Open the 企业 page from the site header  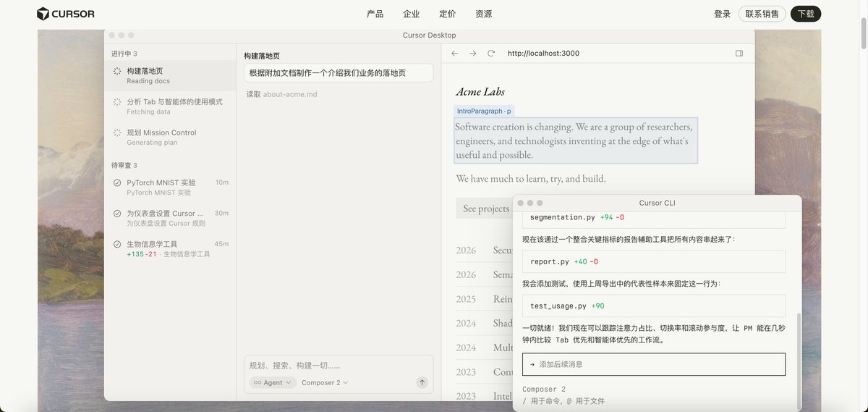[411, 14]
